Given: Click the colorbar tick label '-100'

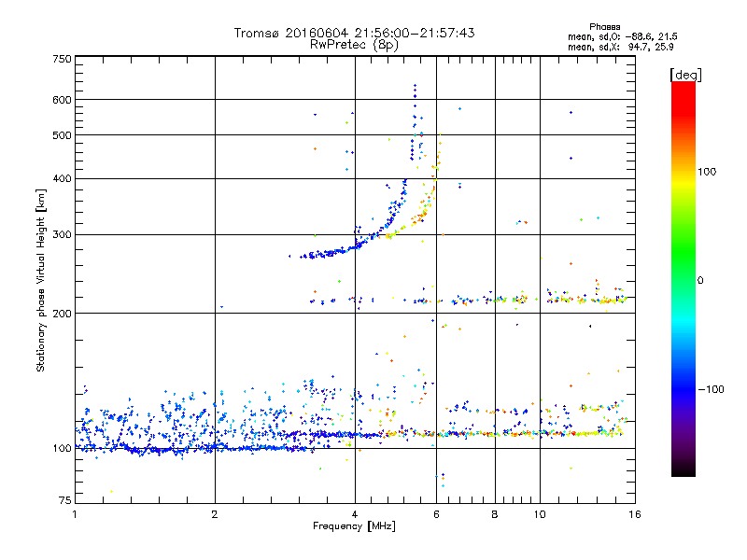Looking at the screenshot, I should click(712, 389).
